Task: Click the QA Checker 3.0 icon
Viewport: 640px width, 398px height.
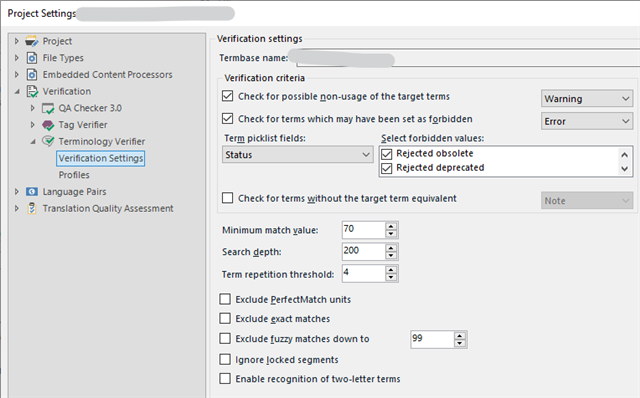Action: click(48, 108)
